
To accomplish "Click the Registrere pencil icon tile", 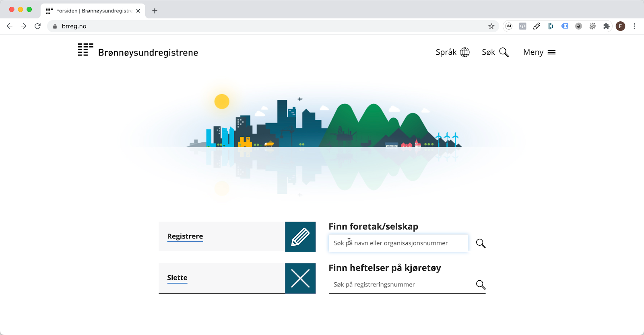I will click(300, 237).
